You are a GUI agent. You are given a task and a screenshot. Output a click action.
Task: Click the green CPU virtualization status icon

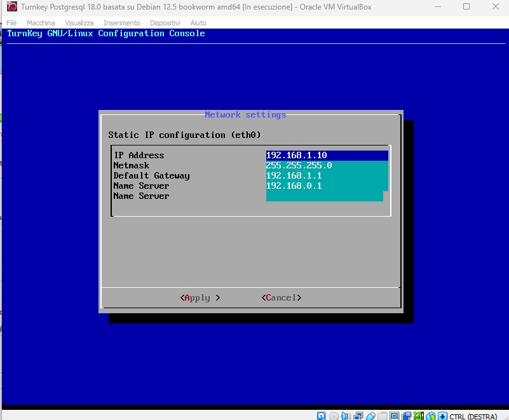coord(417,416)
